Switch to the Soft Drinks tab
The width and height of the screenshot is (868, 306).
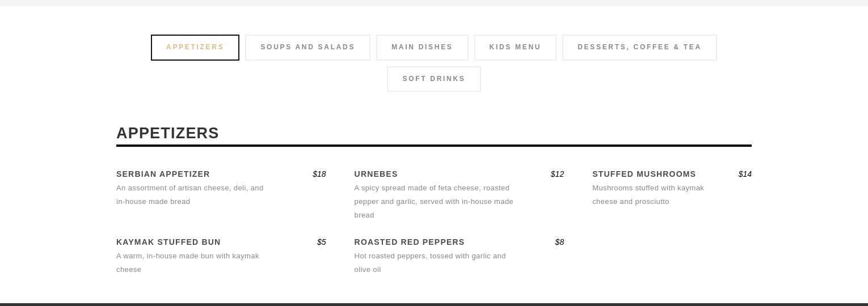[x=433, y=79]
